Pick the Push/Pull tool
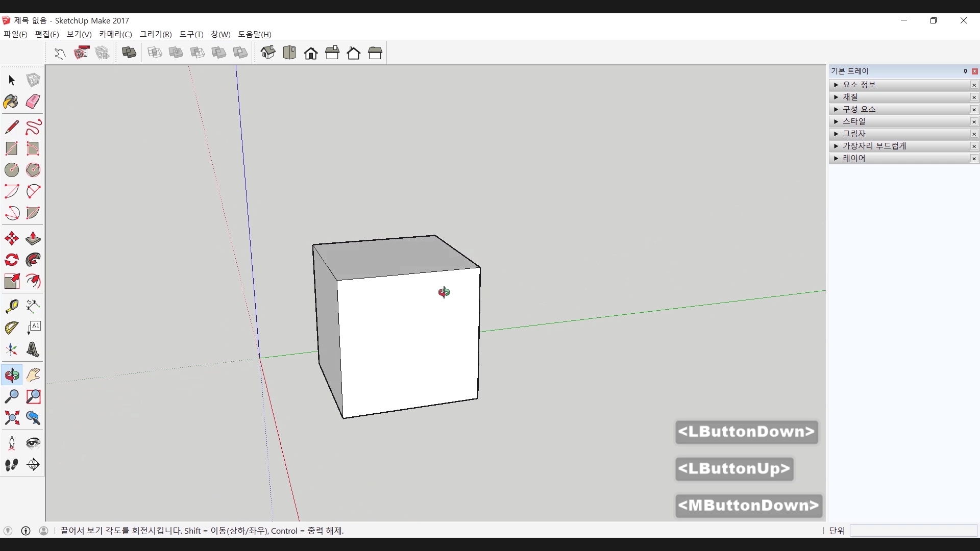 point(33,239)
